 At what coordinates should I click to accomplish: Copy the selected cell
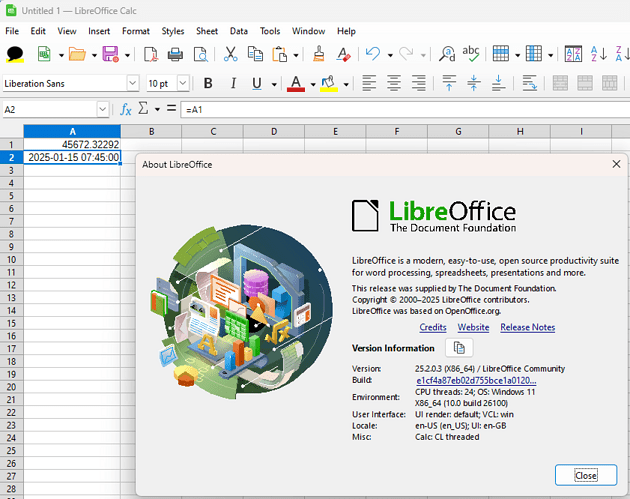[x=255, y=54]
